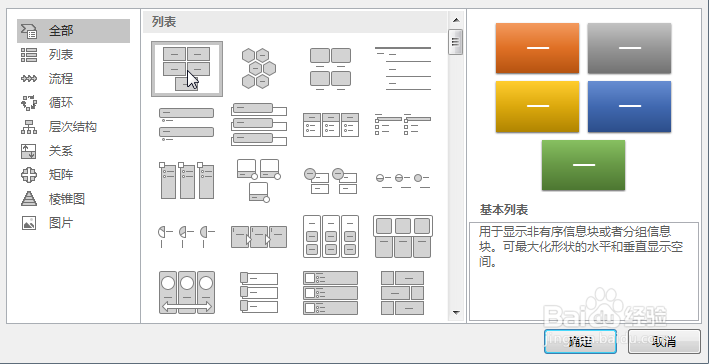
Task: Click the blue preview block
Action: 629,106
